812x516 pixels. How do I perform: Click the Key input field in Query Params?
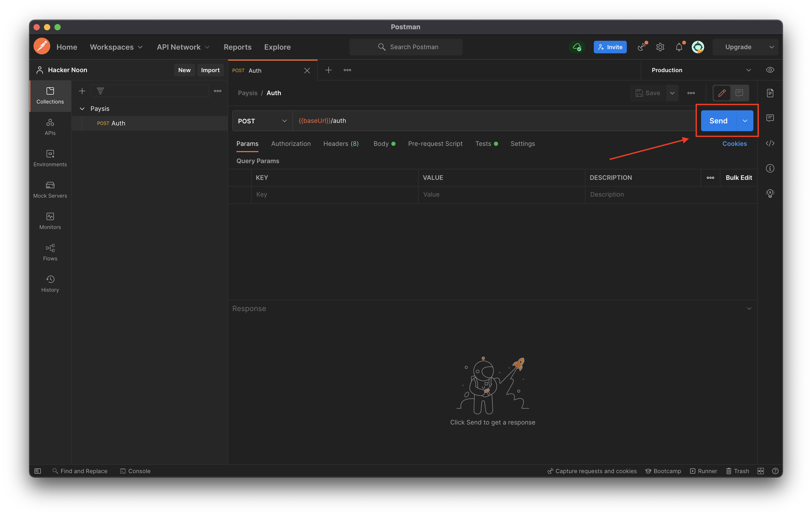coord(334,194)
